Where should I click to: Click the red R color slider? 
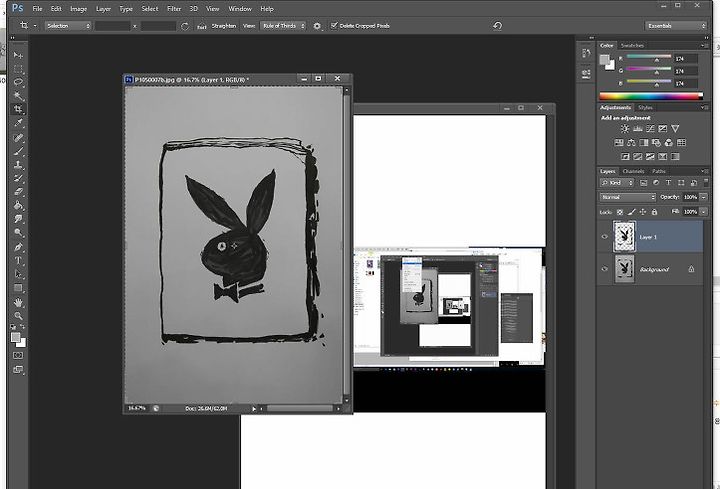click(x=649, y=57)
